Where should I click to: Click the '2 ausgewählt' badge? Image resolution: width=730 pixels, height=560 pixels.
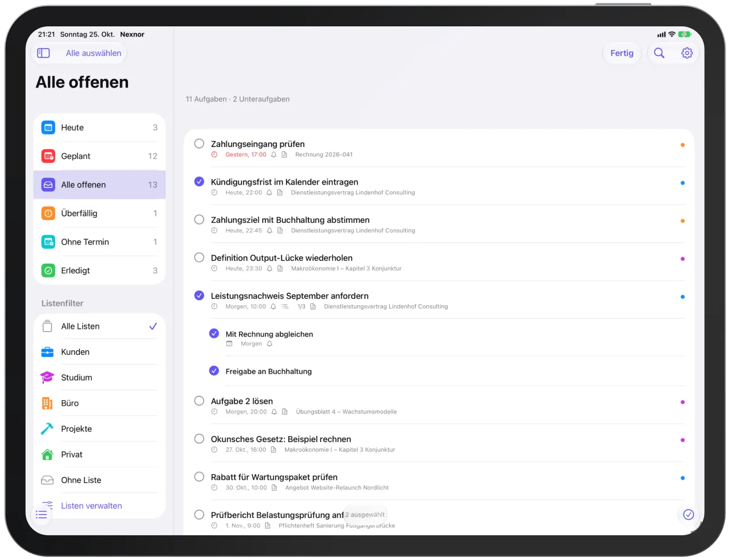coord(365,515)
